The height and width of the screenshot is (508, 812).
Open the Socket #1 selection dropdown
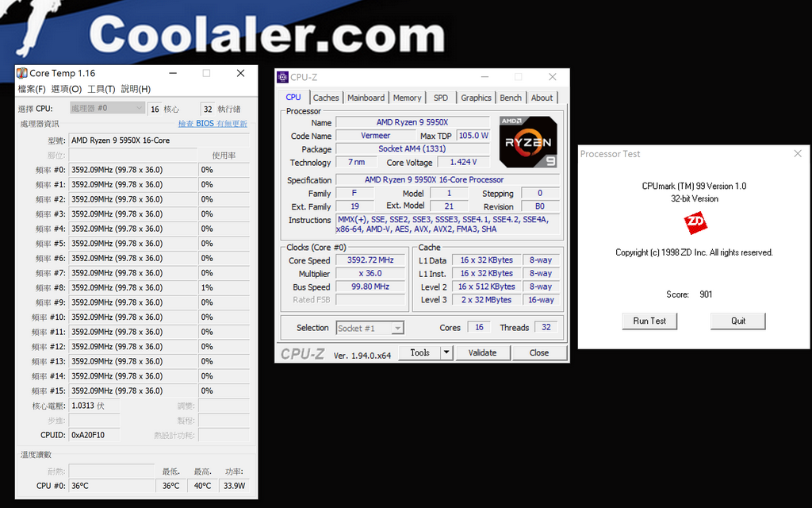[x=370, y=328]
